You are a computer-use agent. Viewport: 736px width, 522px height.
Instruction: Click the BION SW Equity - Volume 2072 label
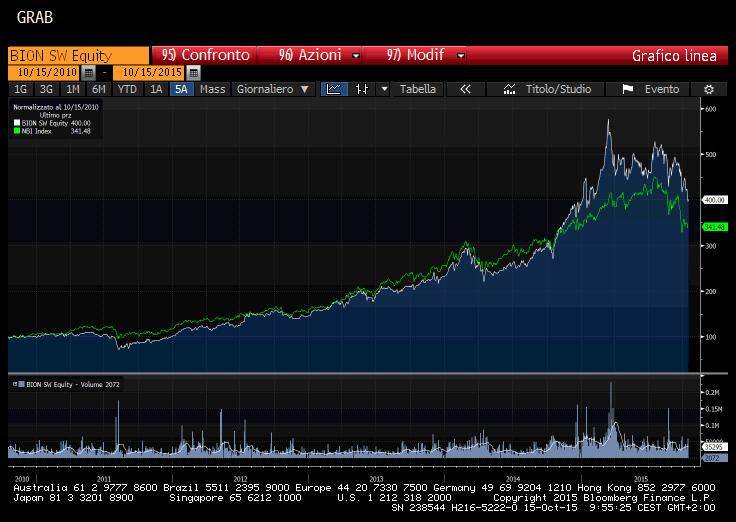[73, 384]
